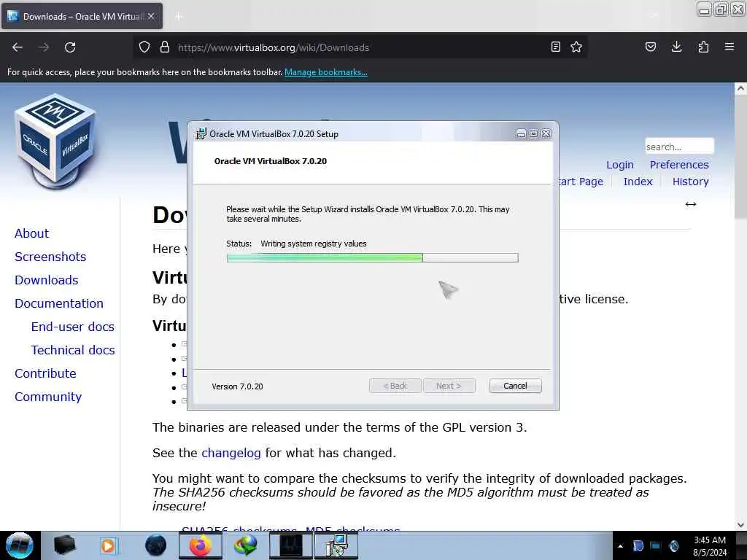Open the Firefox downloads panel arrow

click(676, 47)
